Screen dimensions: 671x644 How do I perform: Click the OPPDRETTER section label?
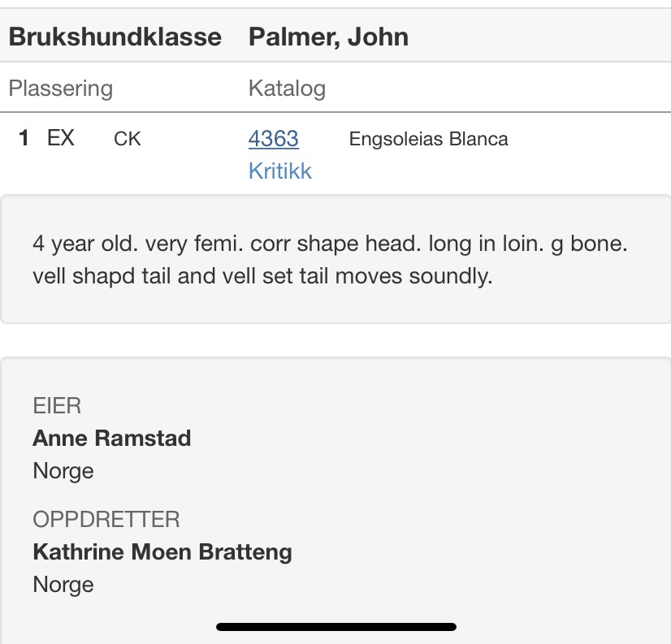106,519
